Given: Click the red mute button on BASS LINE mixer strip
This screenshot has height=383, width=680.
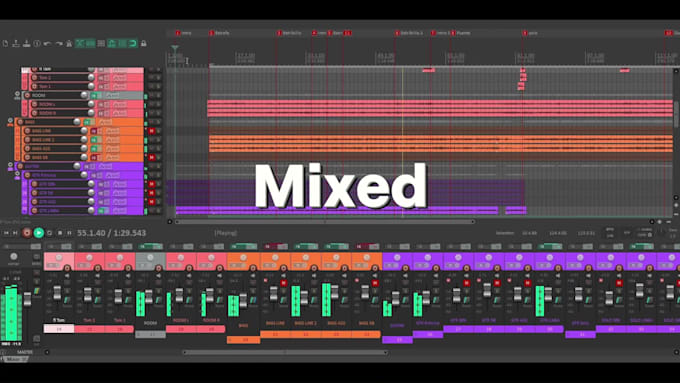Looking at the screenshot, I should (284, 283).
